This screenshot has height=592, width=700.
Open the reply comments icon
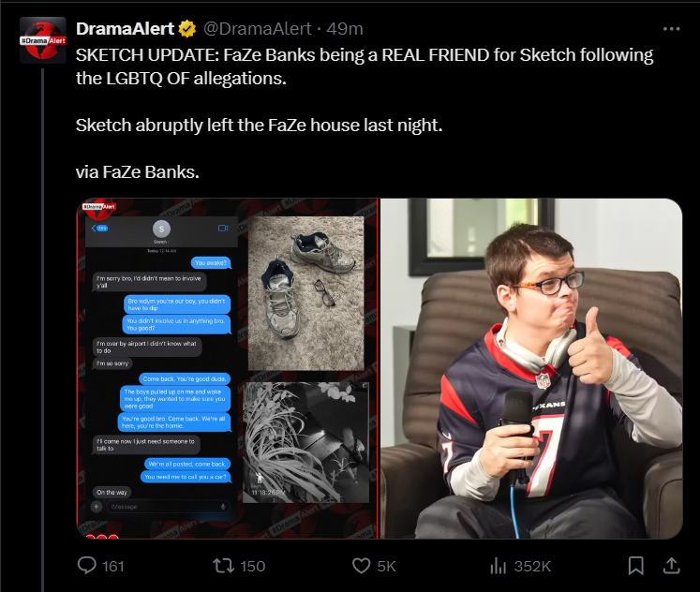click(86, 566)
